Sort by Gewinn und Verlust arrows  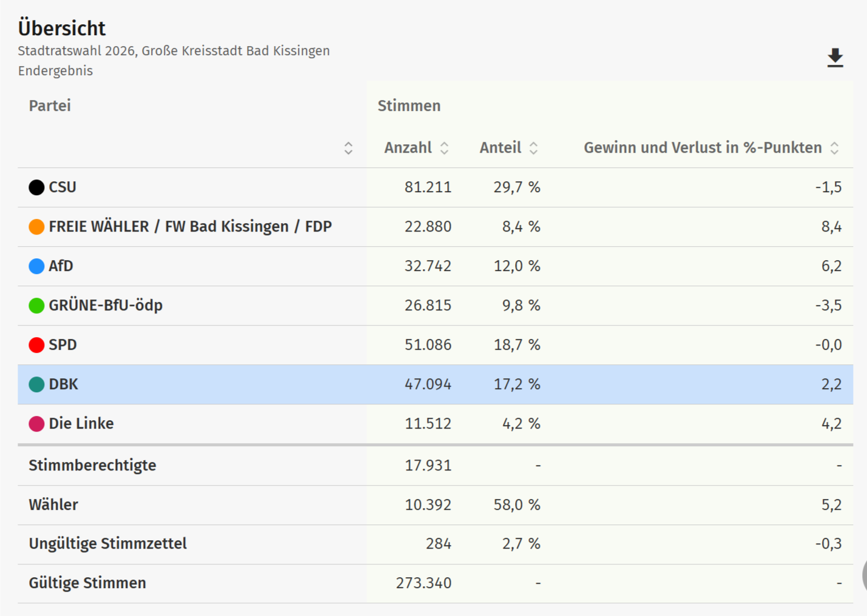click(x=834, y=148)
